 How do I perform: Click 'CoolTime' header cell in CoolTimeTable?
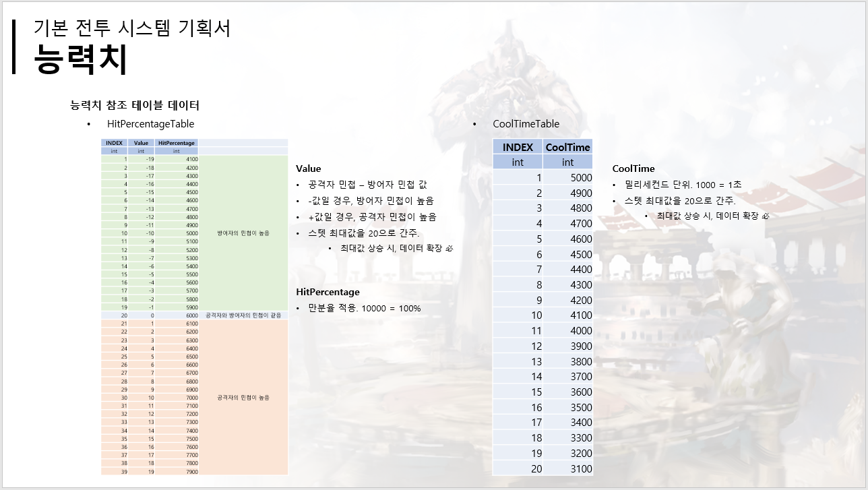click(x=568, y=147)
